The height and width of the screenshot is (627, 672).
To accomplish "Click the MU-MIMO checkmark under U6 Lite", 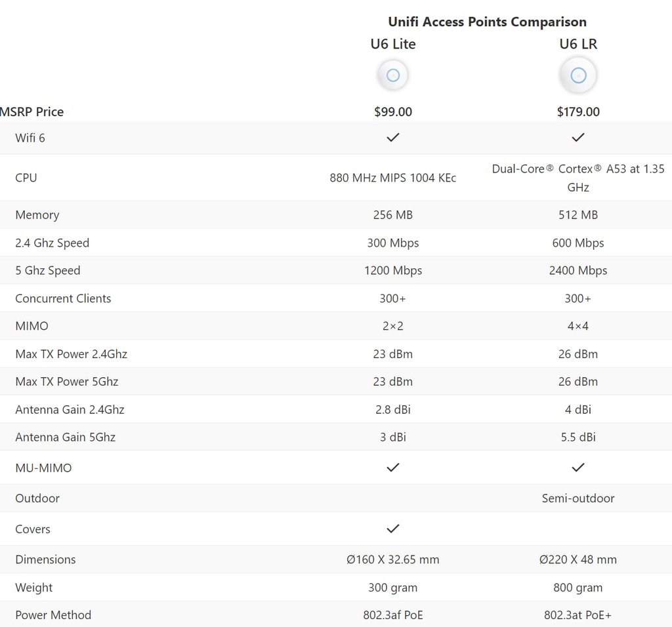I will [x=393, y=468].
